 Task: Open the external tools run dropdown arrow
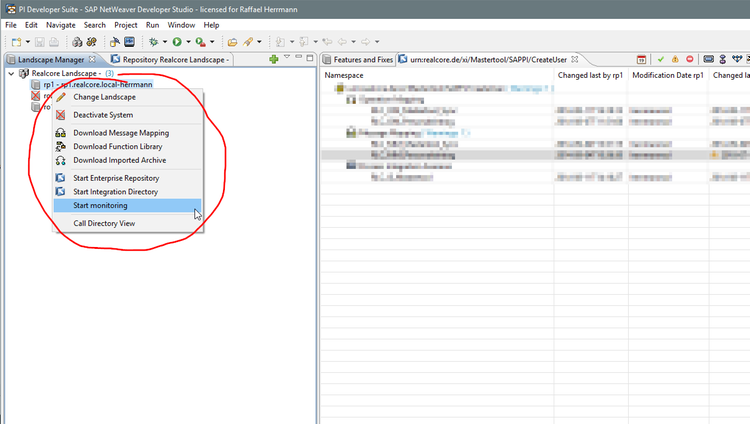pyautogui.click(x=212, y=42)
